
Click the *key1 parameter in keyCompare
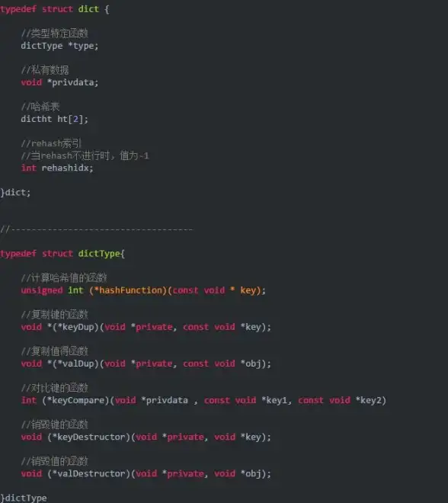[274, 401]
